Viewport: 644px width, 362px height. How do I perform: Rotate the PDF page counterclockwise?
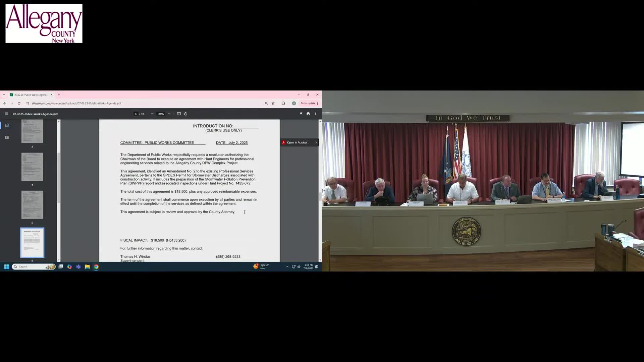tap(185, 114)
